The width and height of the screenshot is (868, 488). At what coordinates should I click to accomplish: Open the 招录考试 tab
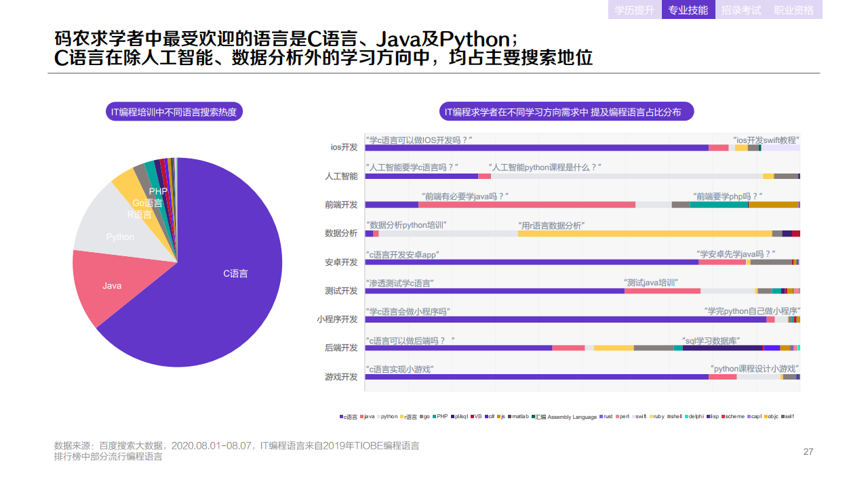pyautogui.click(x=742, y=10)
